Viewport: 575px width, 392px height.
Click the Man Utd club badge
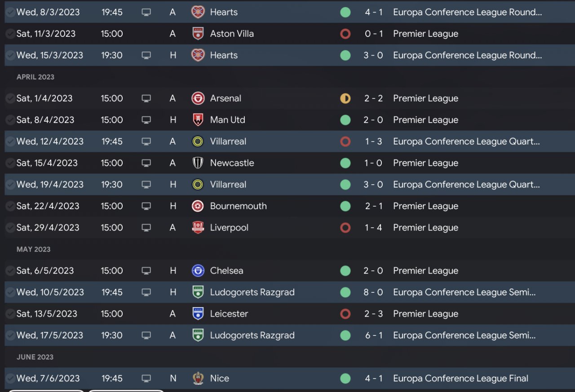coord(198,120)
